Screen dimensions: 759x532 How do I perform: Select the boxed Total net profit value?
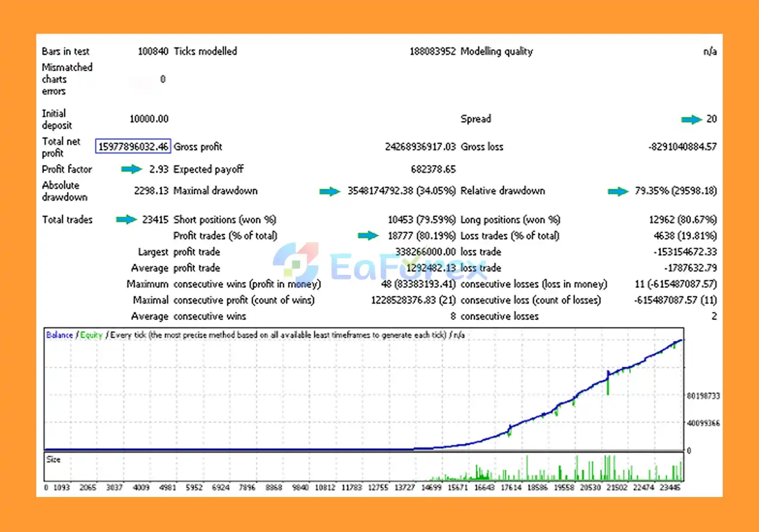point(133,146)
